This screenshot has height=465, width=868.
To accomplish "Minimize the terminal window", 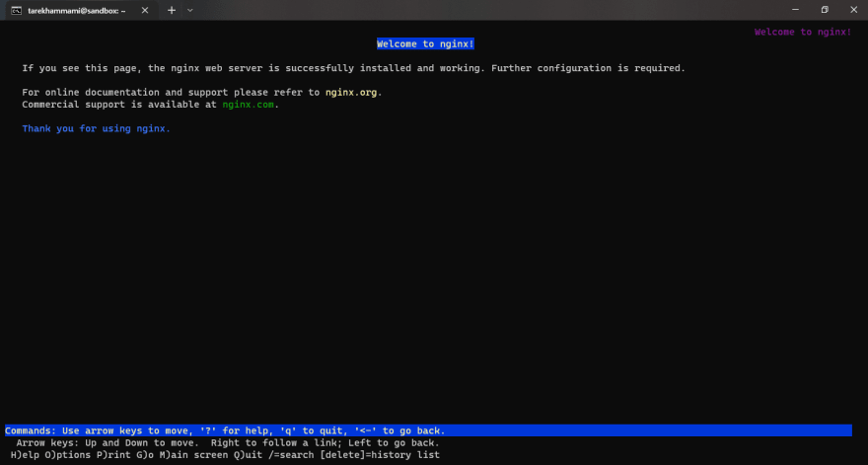I will tap(795, 10).
